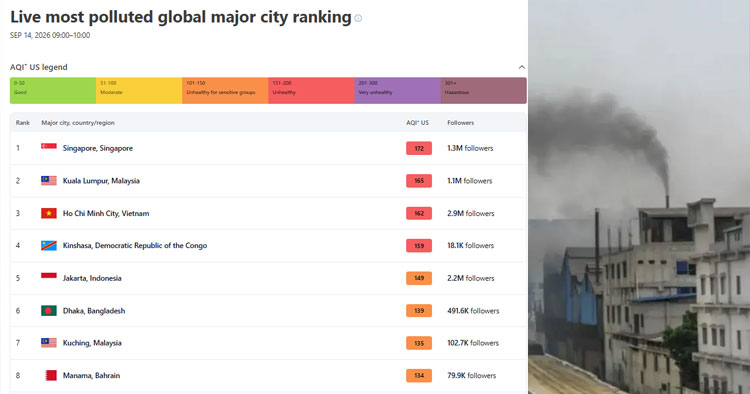Select the purple Very unhealthy legend swatch
Screen dimensions: 750x394
[397, 91]
